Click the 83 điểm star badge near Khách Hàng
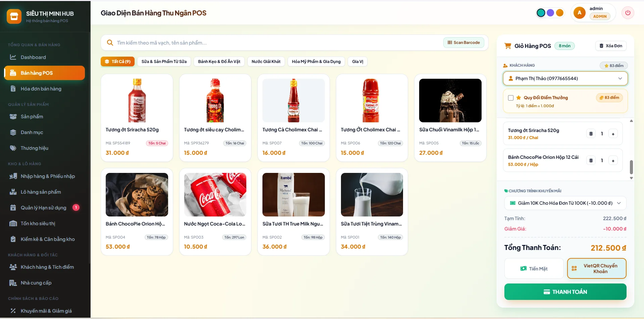 [x=614, y=66]
